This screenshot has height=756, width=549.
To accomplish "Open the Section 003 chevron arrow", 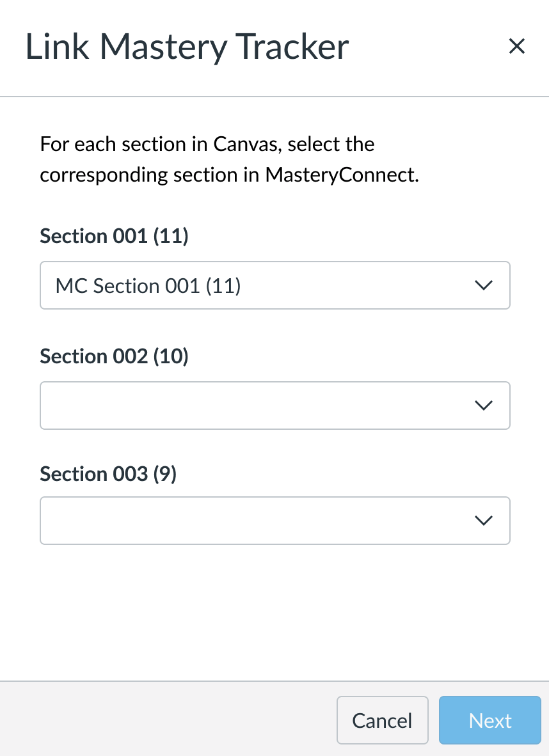I will click(484, 521).
